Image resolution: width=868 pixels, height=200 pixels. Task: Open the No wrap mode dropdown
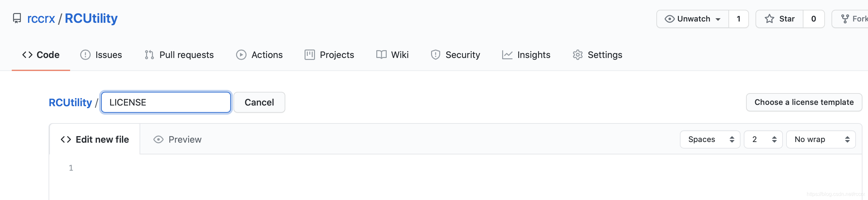821,139
